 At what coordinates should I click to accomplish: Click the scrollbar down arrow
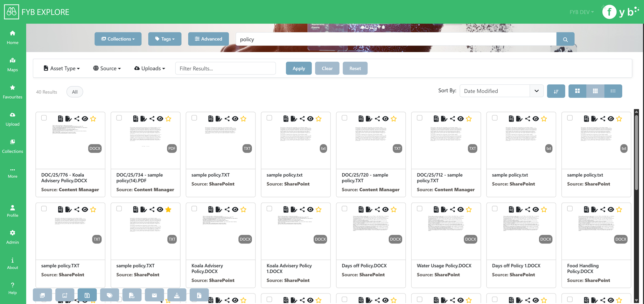(x=636, y=300)
